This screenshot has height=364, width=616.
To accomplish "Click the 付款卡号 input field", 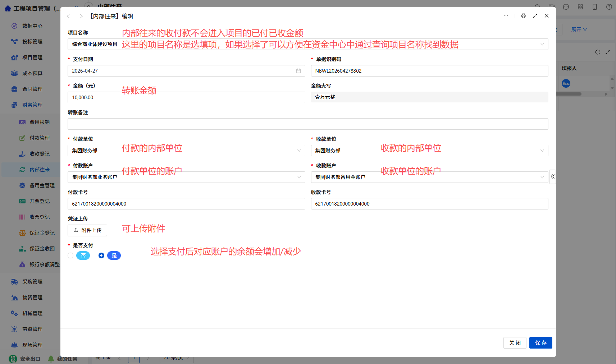I will (x=186, y=204).
